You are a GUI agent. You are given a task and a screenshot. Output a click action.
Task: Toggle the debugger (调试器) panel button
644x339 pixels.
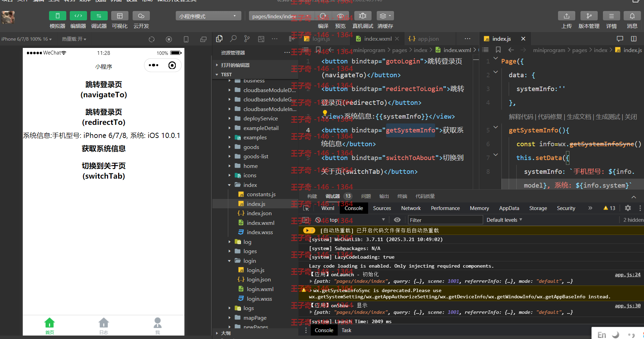click(99, 16)
